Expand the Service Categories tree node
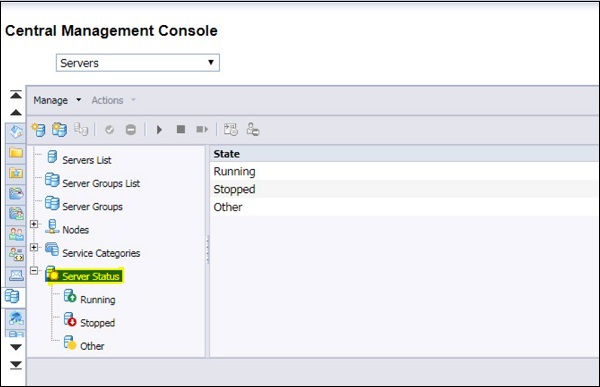This screenshot has width=600, height=387. click(34, 247)
